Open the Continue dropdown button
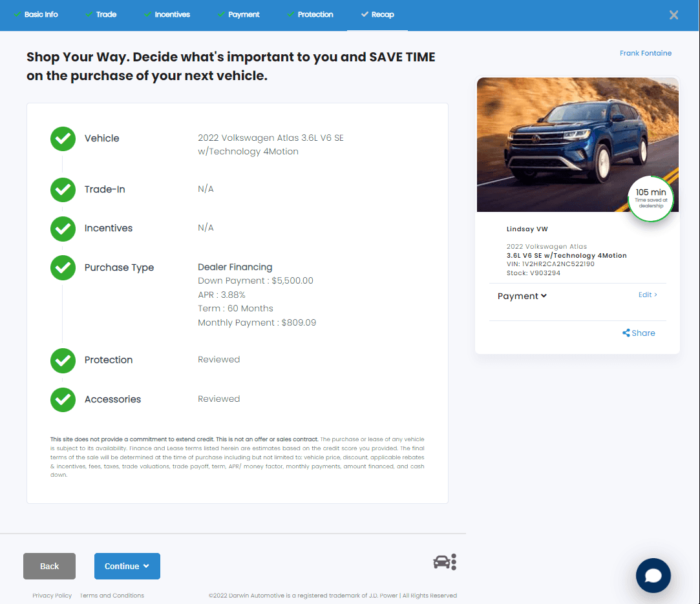This screenshot has width=700, height=604. pos(127,566)
